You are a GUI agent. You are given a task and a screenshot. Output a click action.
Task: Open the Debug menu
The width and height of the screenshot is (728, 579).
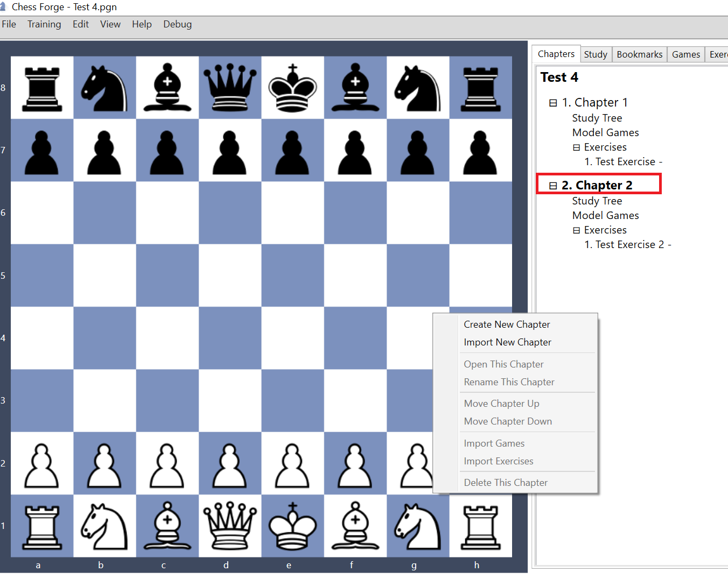177,24
